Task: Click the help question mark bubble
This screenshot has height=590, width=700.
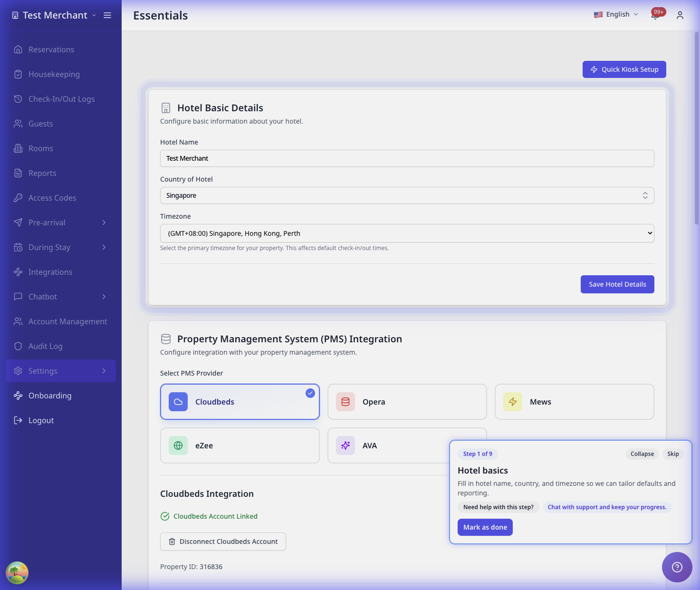Action: pos(677,567)
